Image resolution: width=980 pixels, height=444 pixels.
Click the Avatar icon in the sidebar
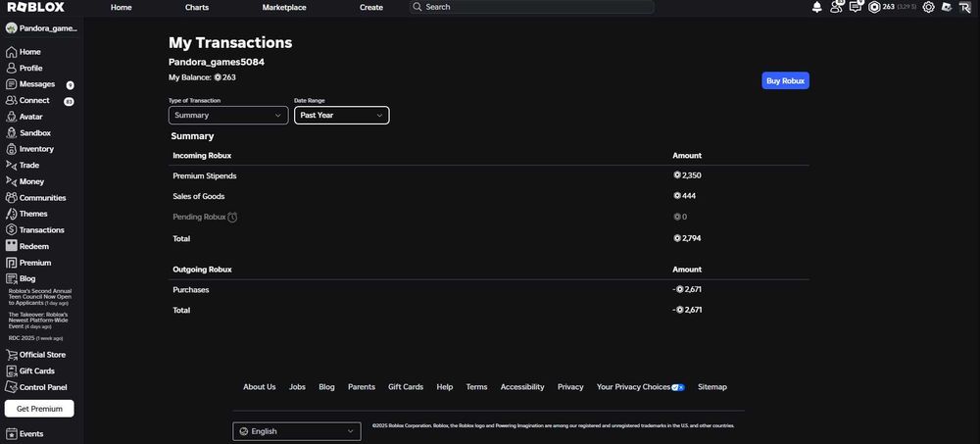tap(11, 117)
